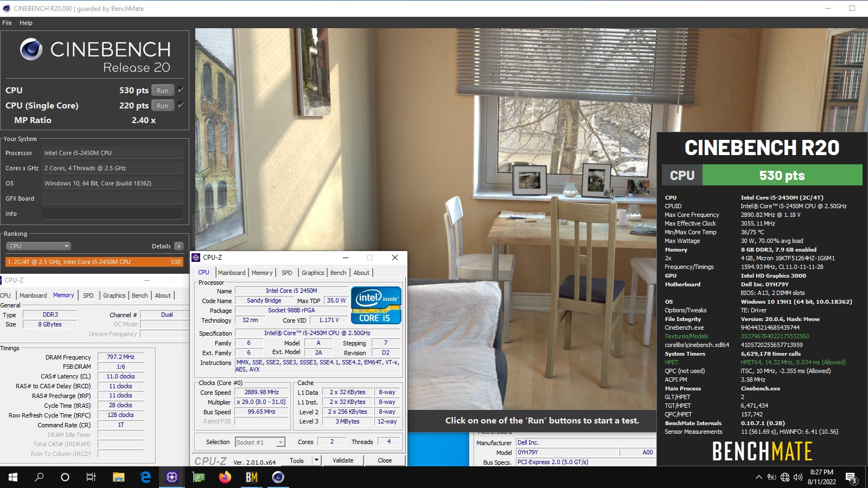The width and height of the screenshot is (868, 488).
Task: Select Mainboard tab in the background CPU-Z window
Action: tap(33, 296)
